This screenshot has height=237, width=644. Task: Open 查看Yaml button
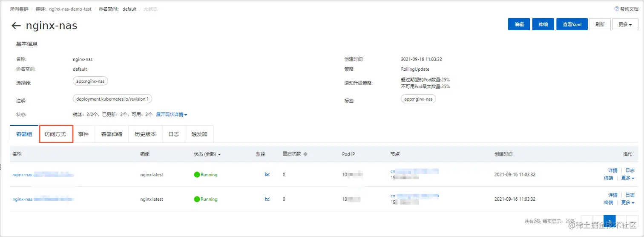572,24
